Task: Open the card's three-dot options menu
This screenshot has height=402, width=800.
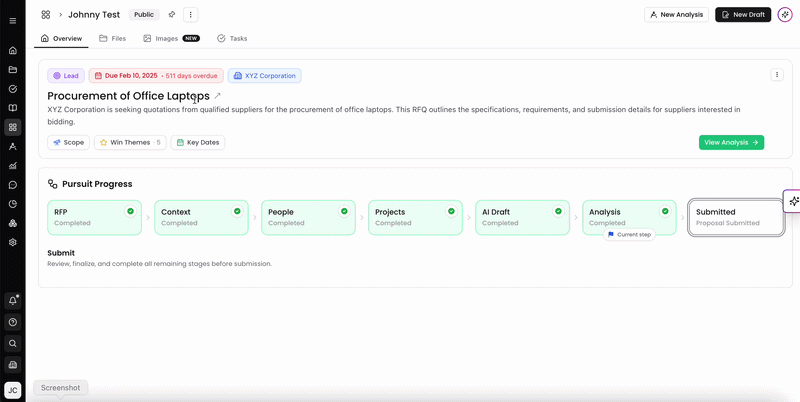Action: [x=777, y=74]
